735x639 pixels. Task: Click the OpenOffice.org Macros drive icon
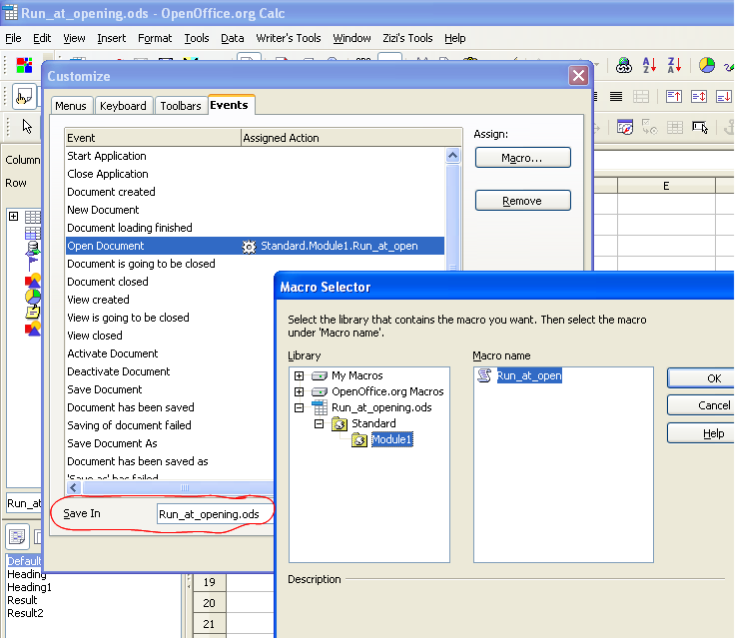click(x=319, y=391)
